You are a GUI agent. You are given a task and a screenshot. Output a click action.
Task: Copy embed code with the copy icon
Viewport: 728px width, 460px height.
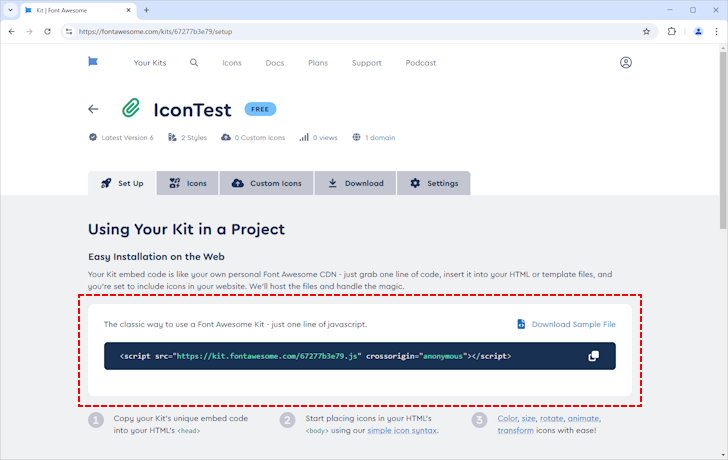[593, 356]
